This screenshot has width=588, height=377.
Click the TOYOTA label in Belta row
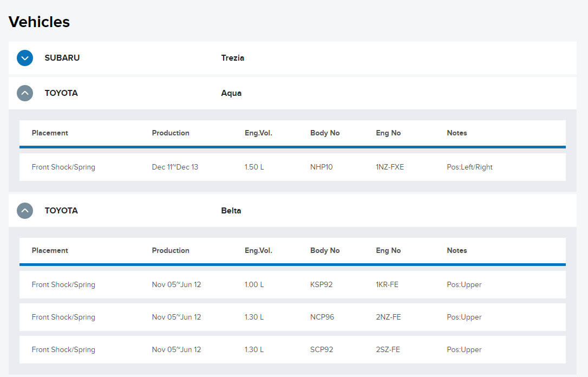[61, 211]
